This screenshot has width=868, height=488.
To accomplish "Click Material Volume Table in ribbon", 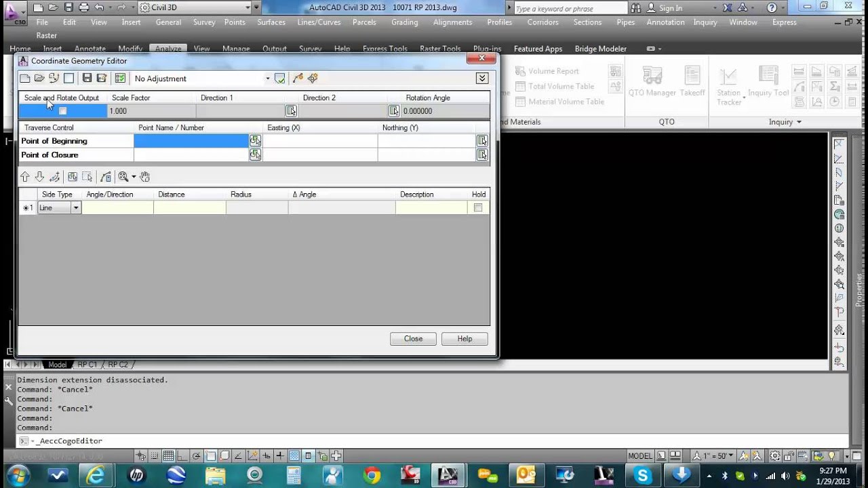I will click(559, 102).
